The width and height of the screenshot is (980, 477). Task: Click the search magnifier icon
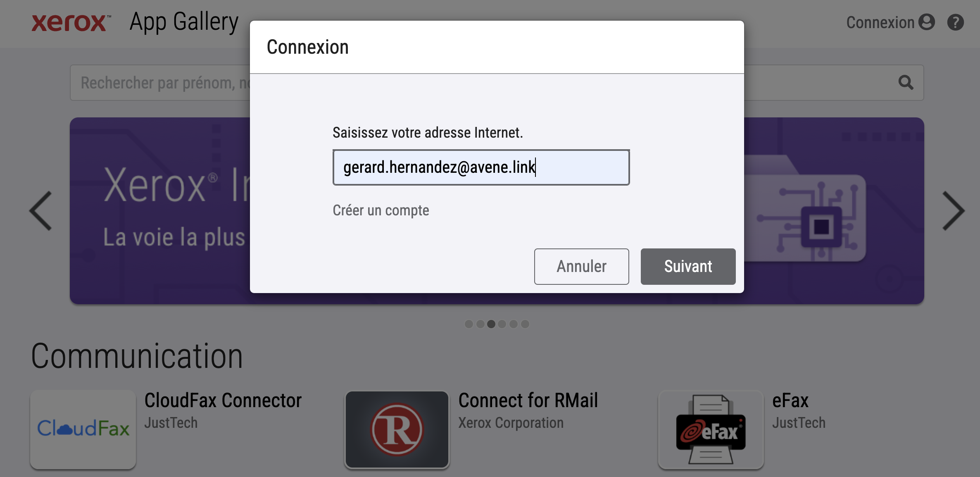click(x=906, y=83)
